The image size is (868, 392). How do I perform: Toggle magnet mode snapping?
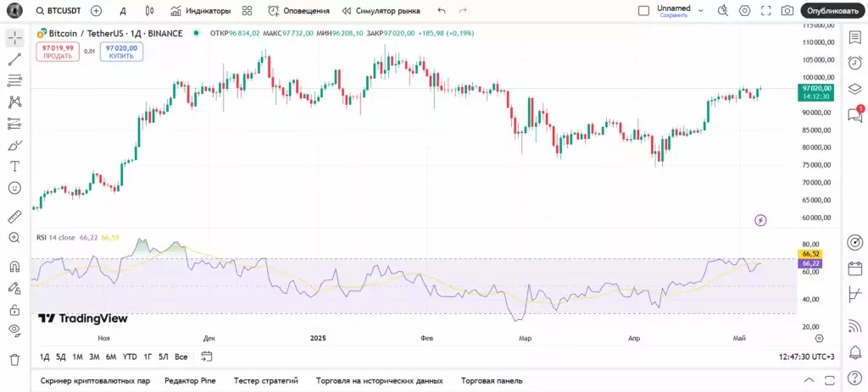point(15,267)
